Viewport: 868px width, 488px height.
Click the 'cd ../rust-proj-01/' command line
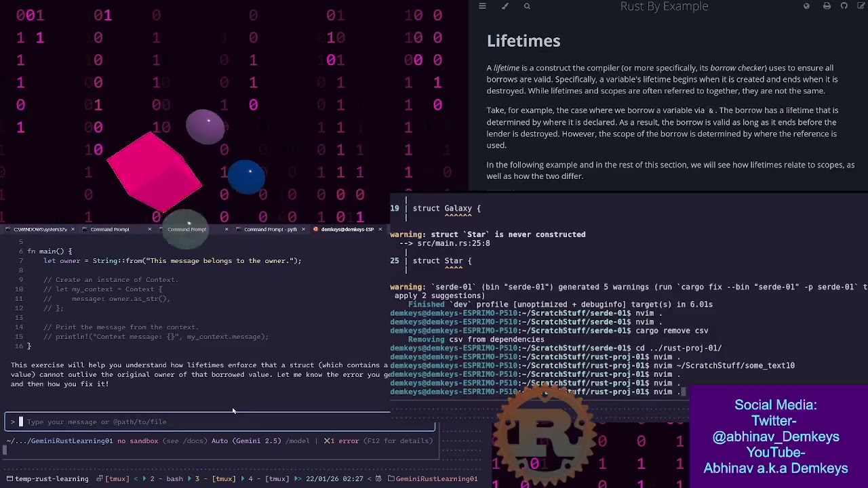pos(556,348)
